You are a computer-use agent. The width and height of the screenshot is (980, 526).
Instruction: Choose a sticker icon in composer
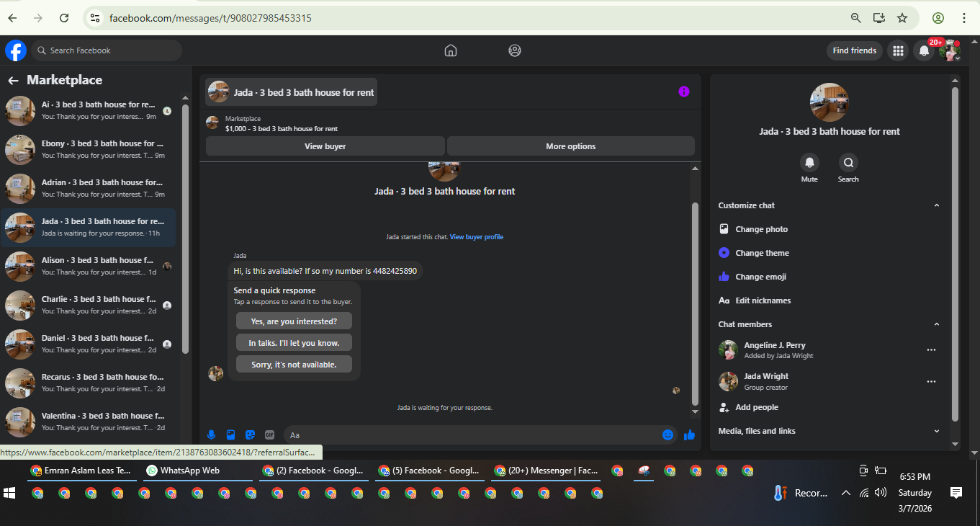click(251, 434)
